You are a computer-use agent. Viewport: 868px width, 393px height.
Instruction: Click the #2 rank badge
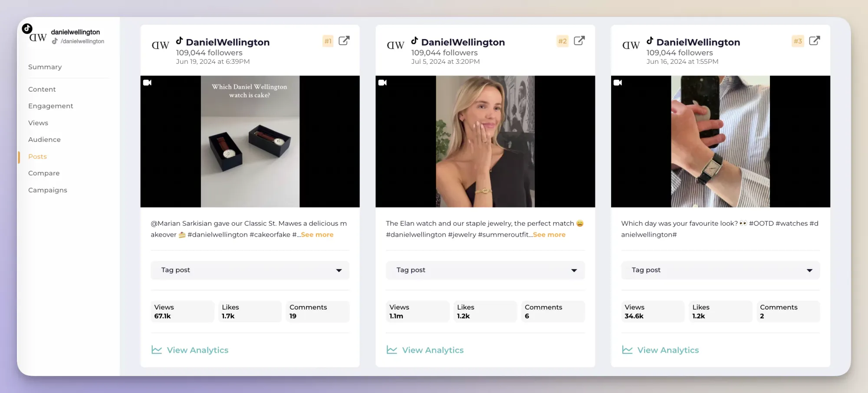(x=562, y=41)
